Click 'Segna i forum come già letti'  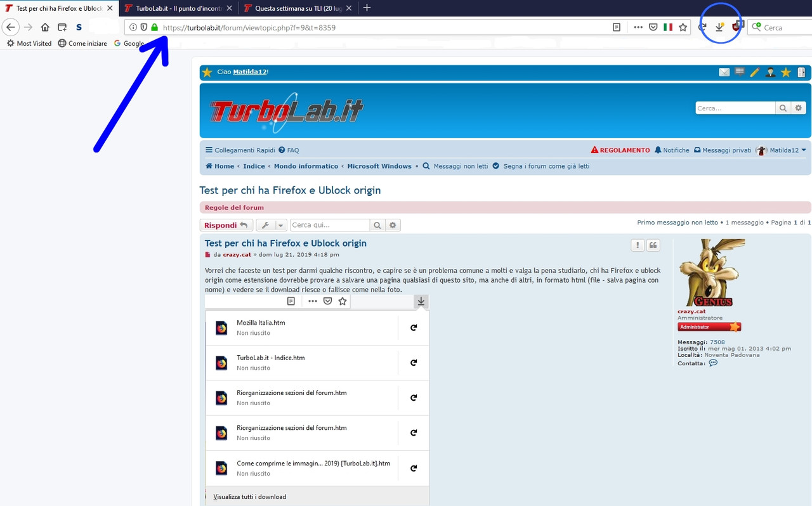pos(541,166)
